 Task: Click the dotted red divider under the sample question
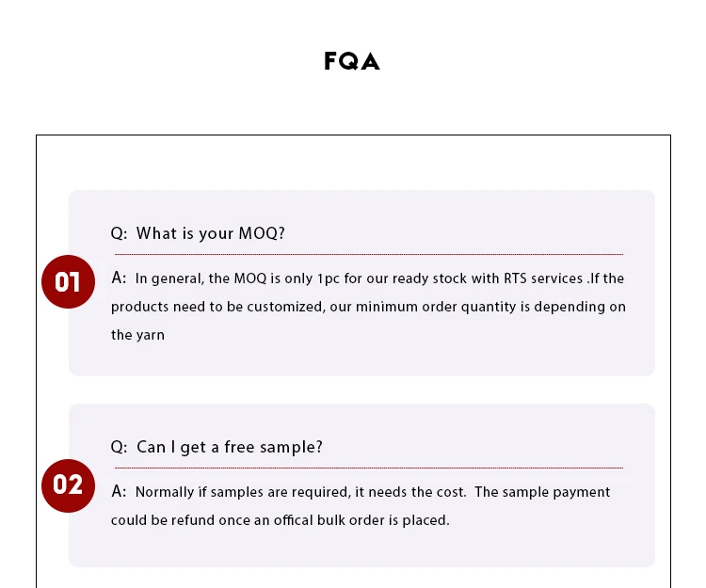(x=368, y=468)
